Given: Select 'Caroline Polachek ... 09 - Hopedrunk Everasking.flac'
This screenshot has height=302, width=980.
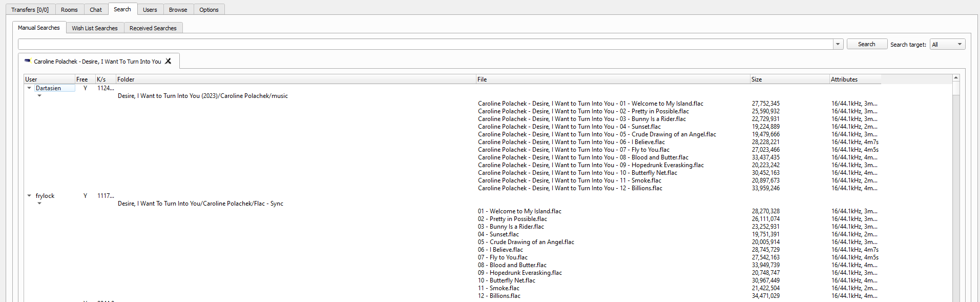Looking at the screenshot, I should 591,165.
